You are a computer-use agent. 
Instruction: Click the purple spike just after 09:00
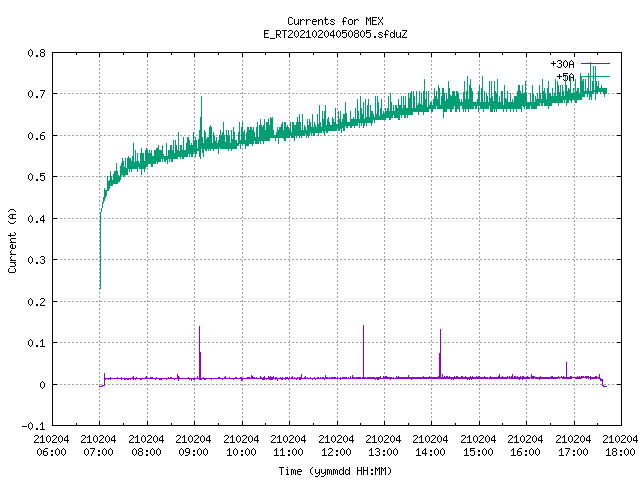click(x=200, y=352)
